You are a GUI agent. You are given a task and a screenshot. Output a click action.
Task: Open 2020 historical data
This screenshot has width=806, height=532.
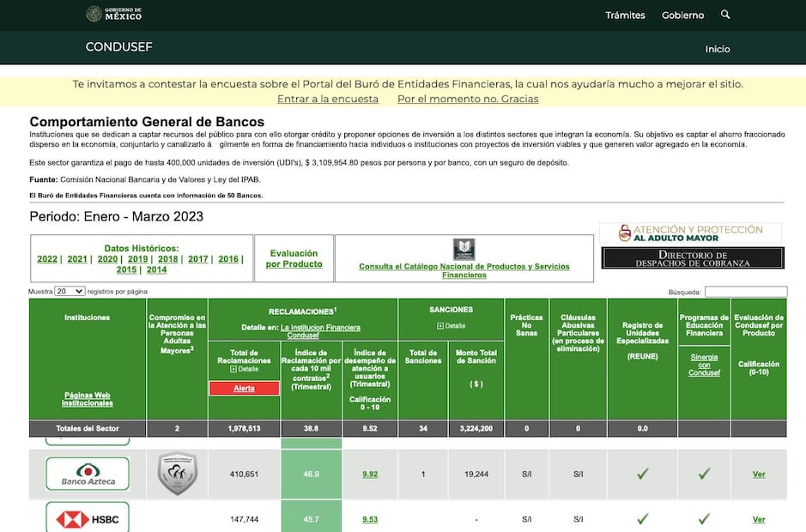(x=107, y=259)
